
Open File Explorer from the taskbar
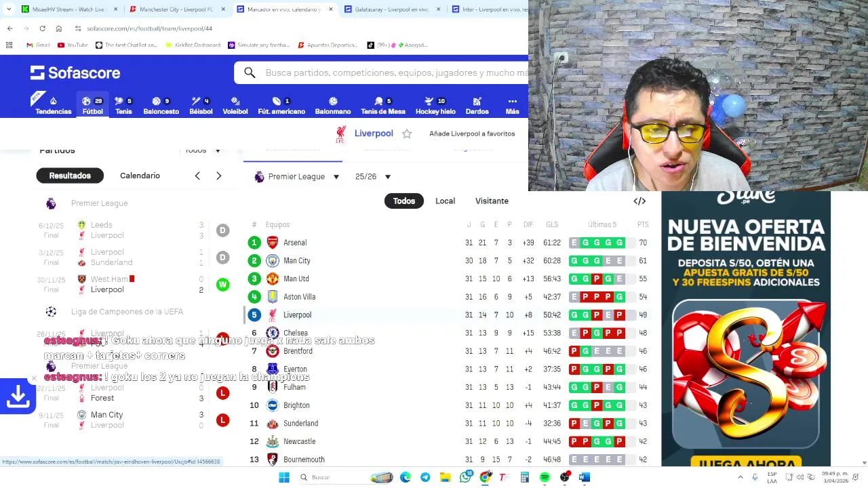(445, 477)
